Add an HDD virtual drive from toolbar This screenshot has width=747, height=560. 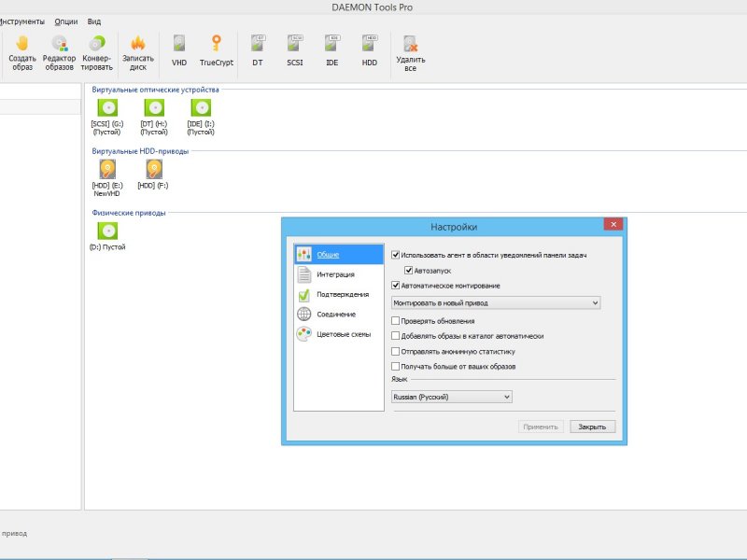pos(369,50)
